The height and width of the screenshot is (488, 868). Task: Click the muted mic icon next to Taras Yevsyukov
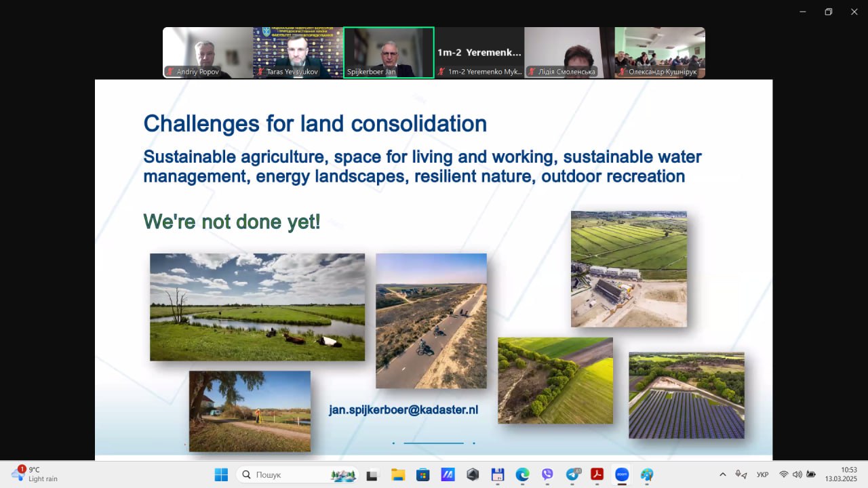pyautogui.click(x=260, y=71)
